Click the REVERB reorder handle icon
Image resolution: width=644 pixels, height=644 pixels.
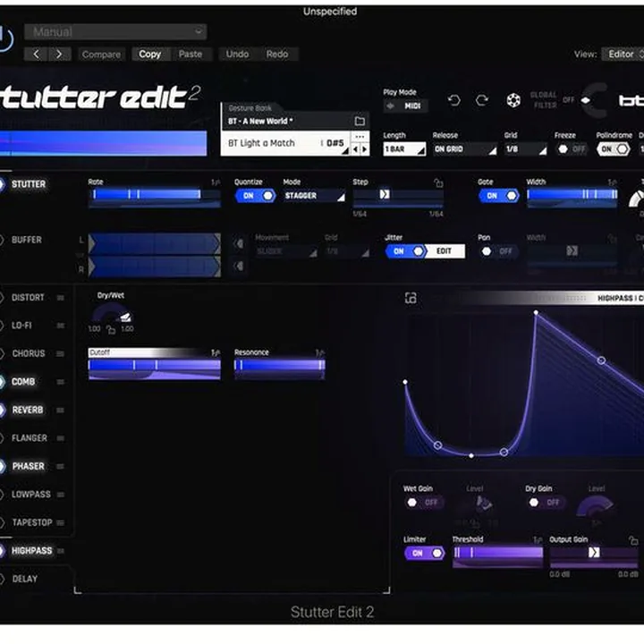[x=61, y=410]
